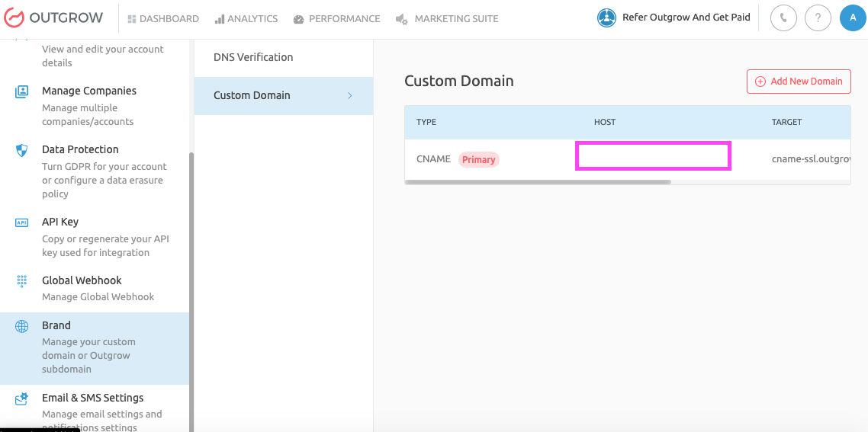The width and height of the screenshot is (868, 432).
Task: Click the Manage Companies sidebar icon
Action: 22,91
